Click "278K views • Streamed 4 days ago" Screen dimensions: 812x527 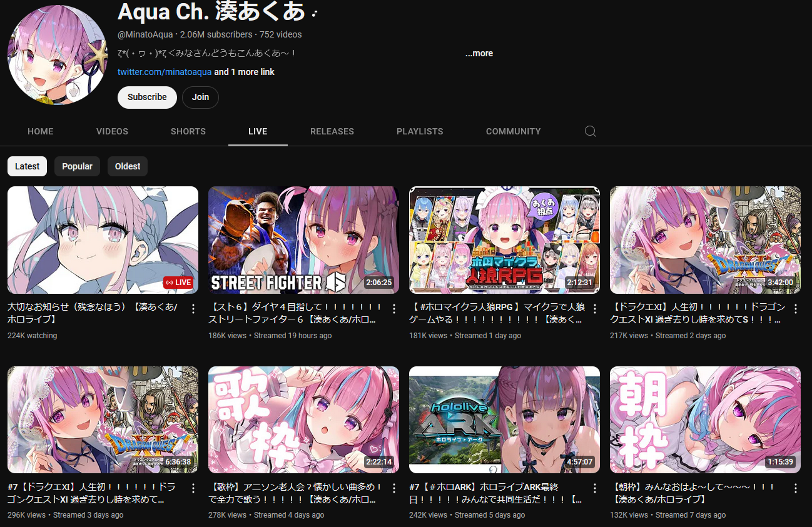pos(266,515)
